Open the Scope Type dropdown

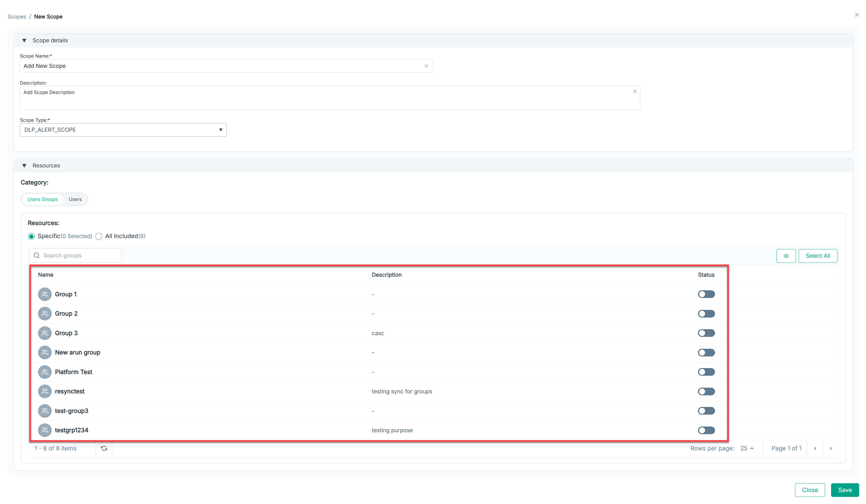pyautogui.click(x=123, y=130)
